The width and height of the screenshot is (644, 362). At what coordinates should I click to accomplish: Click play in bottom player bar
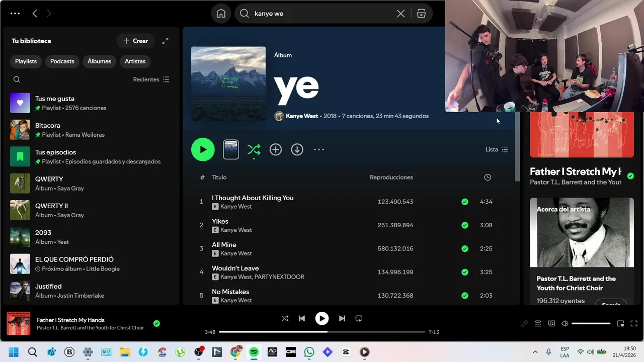(x=322, y=318)
